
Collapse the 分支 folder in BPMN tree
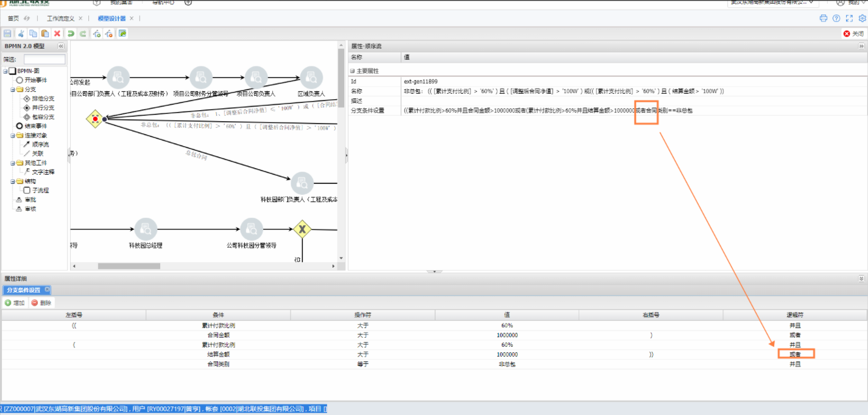click(5, 89)
